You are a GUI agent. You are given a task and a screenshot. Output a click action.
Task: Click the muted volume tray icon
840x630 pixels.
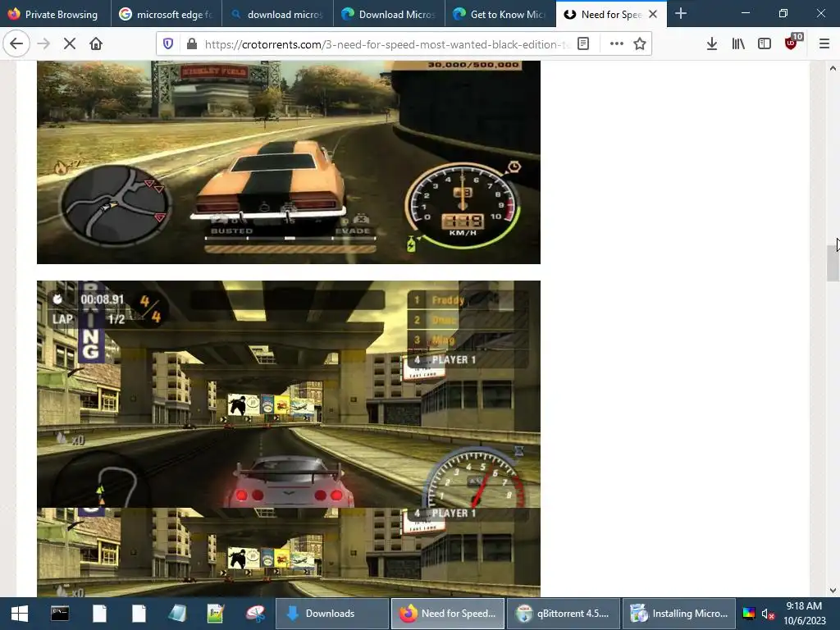click(x=768, y=614)
